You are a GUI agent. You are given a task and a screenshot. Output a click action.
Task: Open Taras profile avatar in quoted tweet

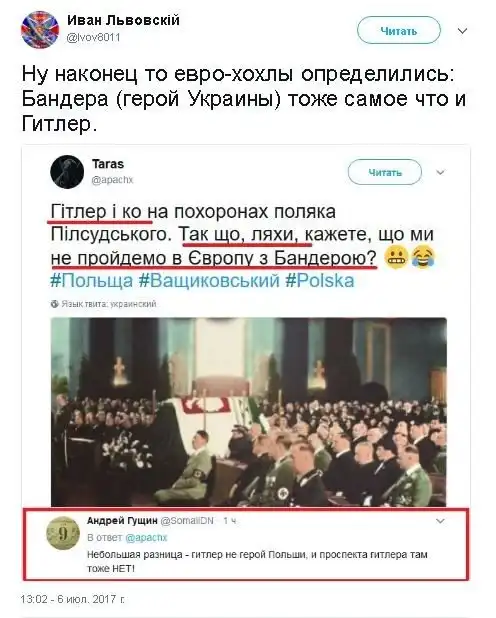67,172
